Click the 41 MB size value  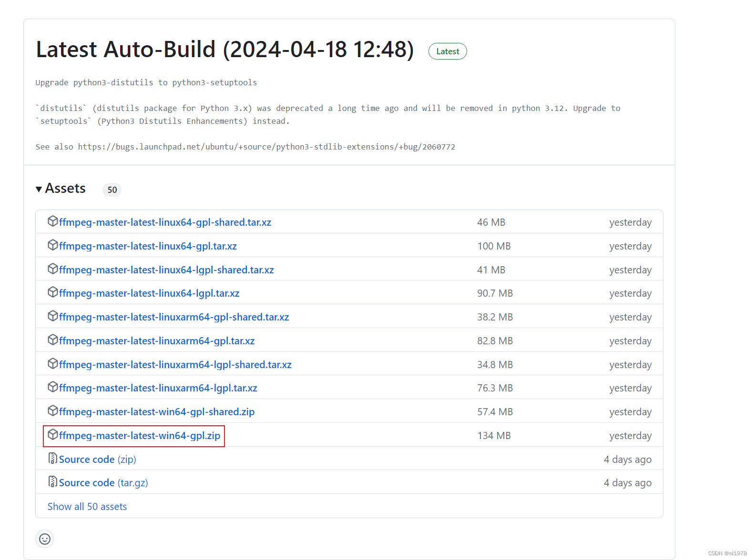pos(491,270)
